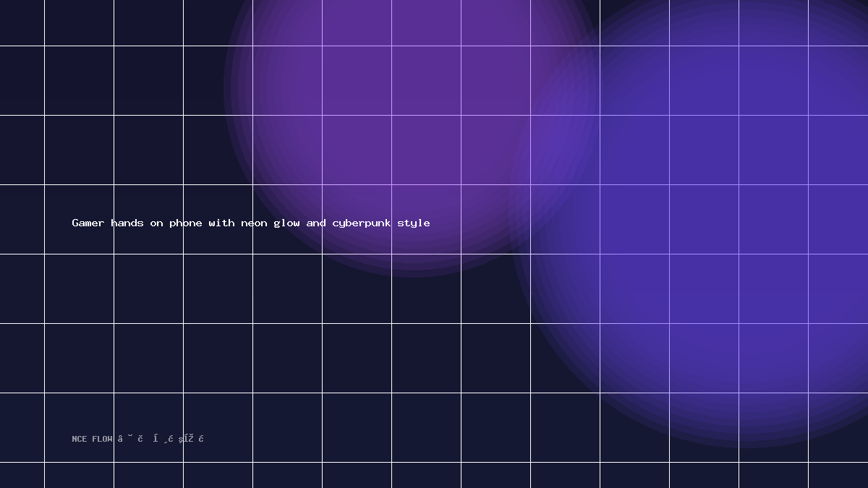Click the word "phone" in the caption

[x=186, y=223]
